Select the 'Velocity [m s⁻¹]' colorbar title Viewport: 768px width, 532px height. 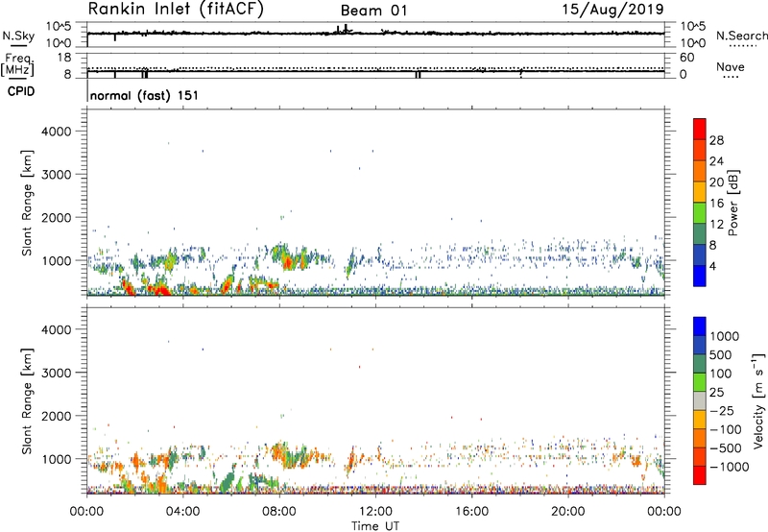[758, 400]
